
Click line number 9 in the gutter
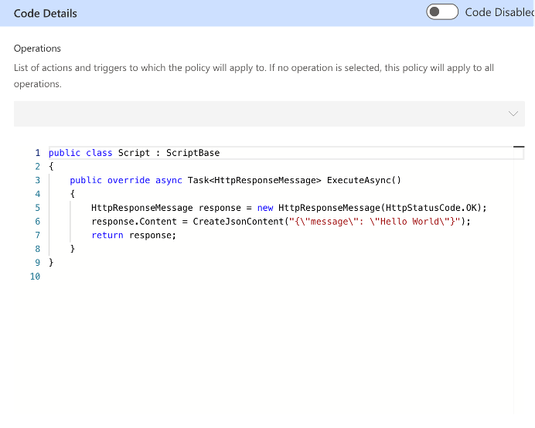38,262
